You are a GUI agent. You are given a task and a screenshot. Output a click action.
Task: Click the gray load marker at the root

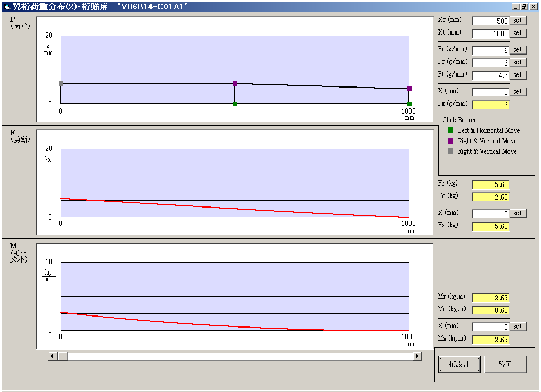coord(61,84)
